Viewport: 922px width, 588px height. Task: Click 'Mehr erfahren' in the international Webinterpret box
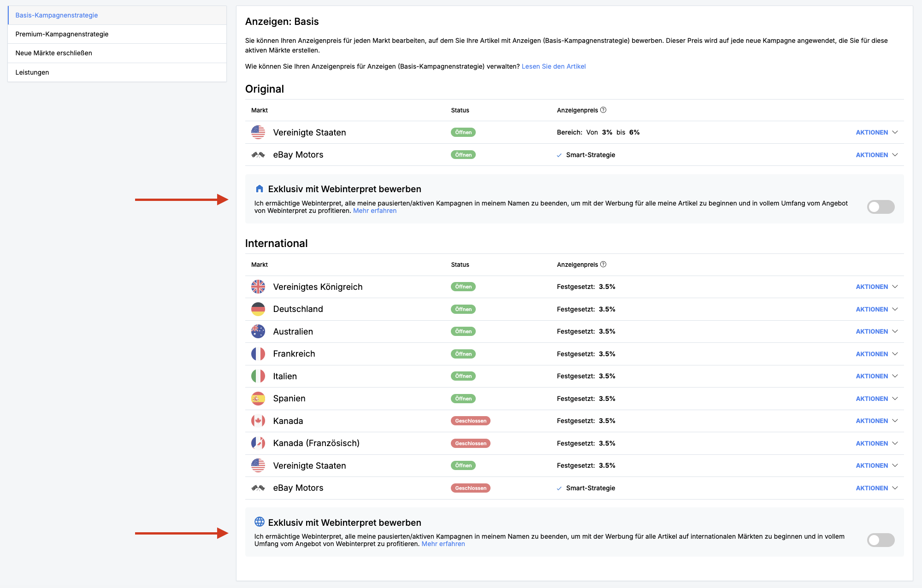tap(443, 544)
